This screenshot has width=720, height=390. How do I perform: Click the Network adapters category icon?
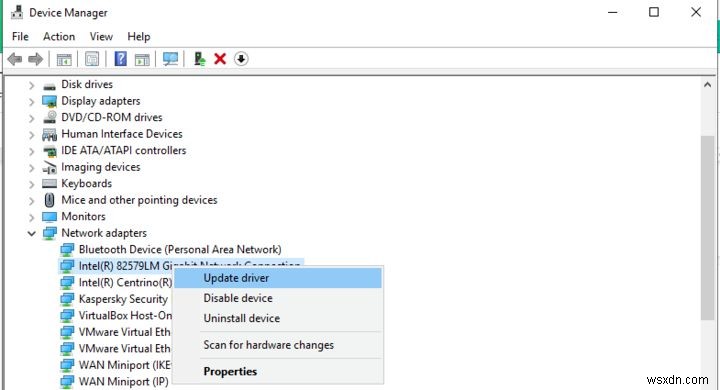tap(50, 233)
